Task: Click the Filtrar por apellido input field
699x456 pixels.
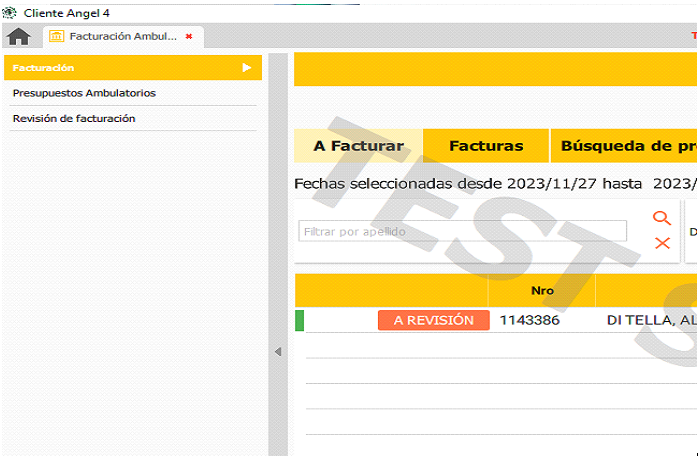Action: click(462, 231)
